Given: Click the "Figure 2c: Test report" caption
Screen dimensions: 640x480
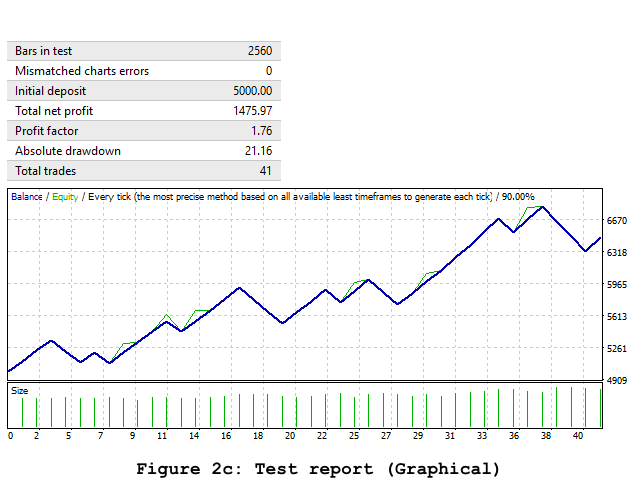Looking at the screenshot, I should tap(318, 468).
